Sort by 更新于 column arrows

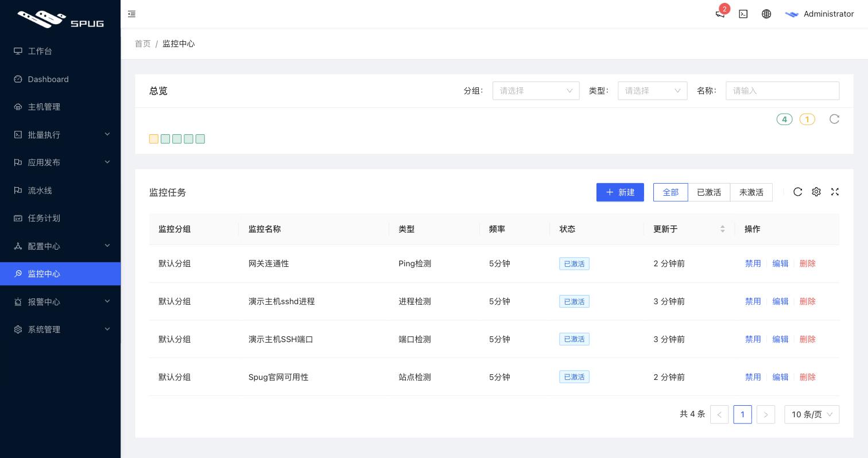pyautogui.click(x=723, y=229)
